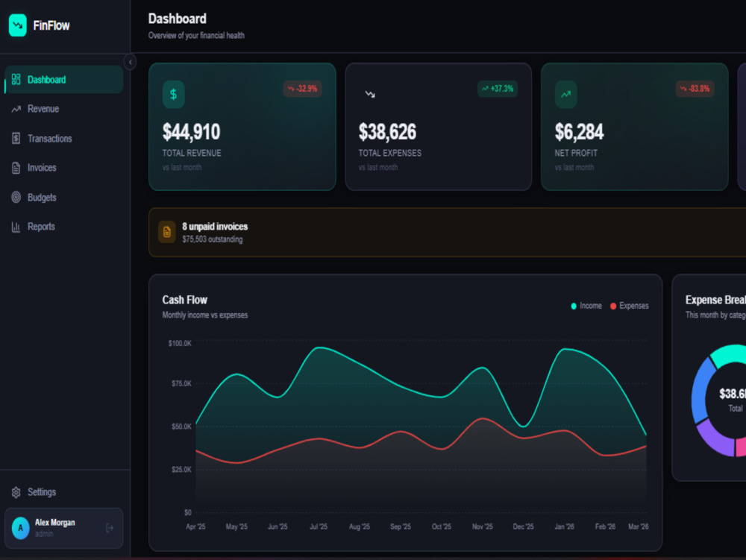The image size is (746, 560).
Task: Open the Dashboard menu item
Action: click(x=64, y=79)
